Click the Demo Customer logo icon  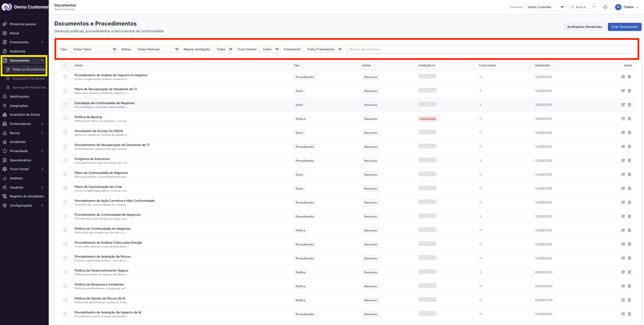click(x=7, y=7)
